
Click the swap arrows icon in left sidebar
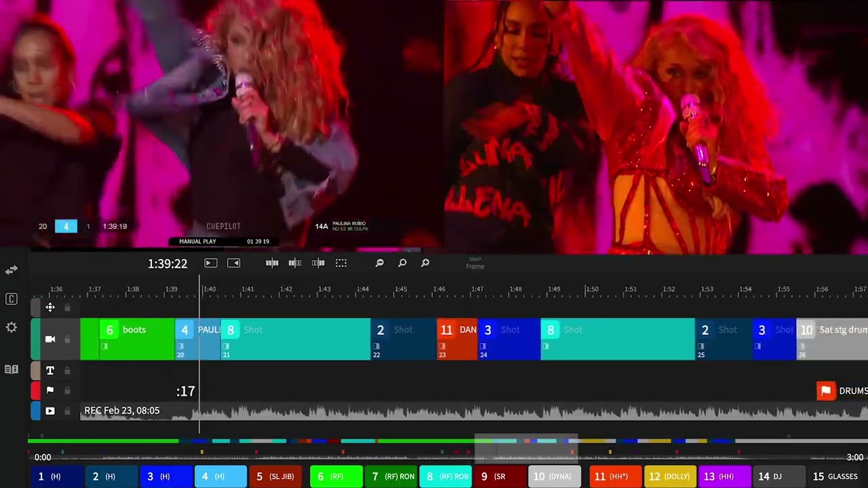(x=12, y=270)
